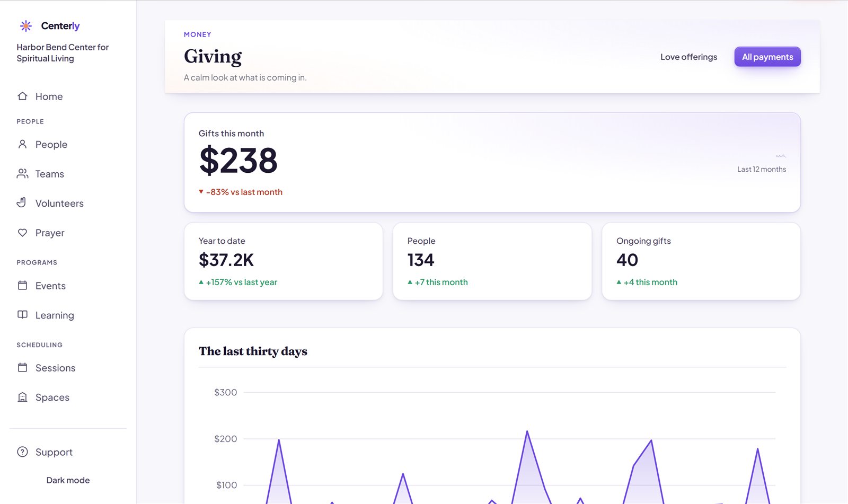Click "The last thirty days" chart heading
Screen dimensions: 848x504
(x=253, y=351)
